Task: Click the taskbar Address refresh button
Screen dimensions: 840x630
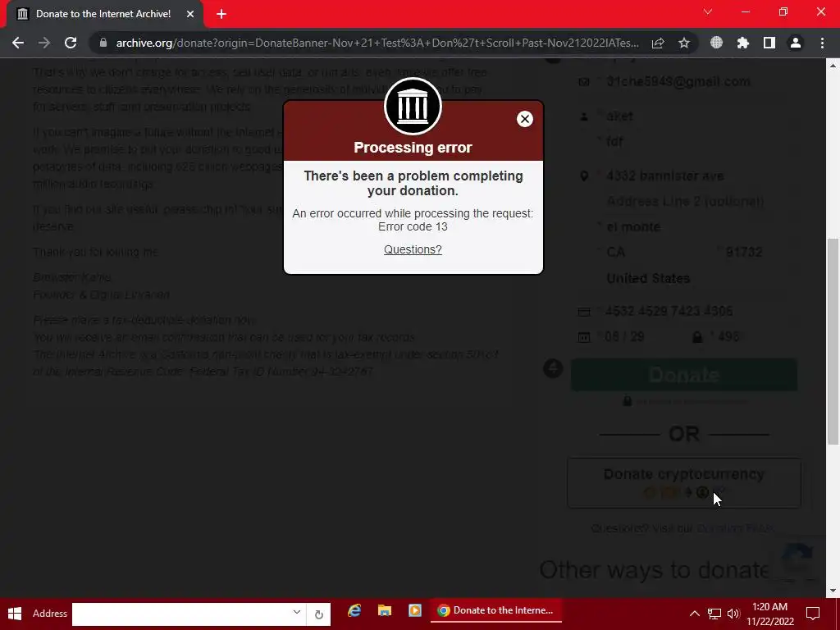Action: pyautogui.click(x=319, y=614)
